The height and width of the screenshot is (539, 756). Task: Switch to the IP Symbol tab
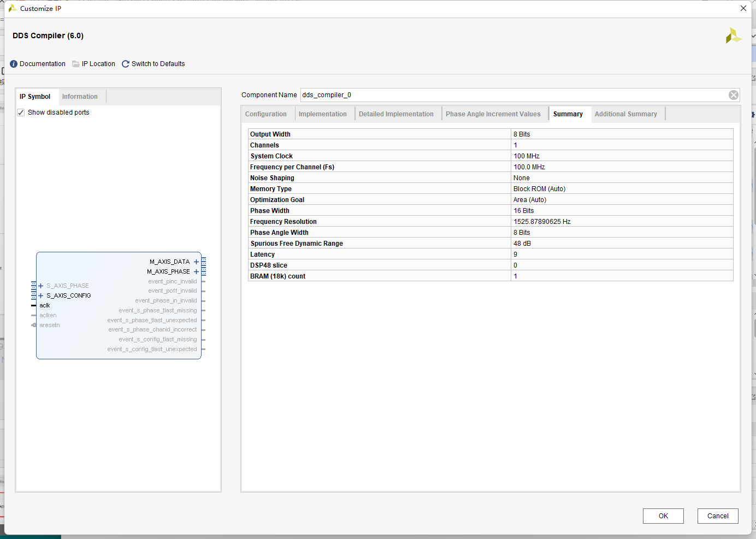[35, 97]
